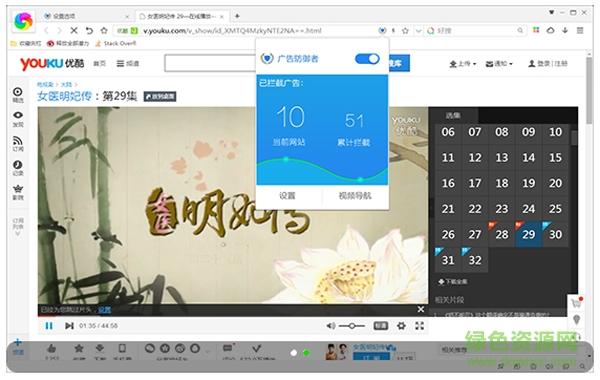Expand the Youku notifications dropdown
Viewport: 600px width, 380px height.
499,64
